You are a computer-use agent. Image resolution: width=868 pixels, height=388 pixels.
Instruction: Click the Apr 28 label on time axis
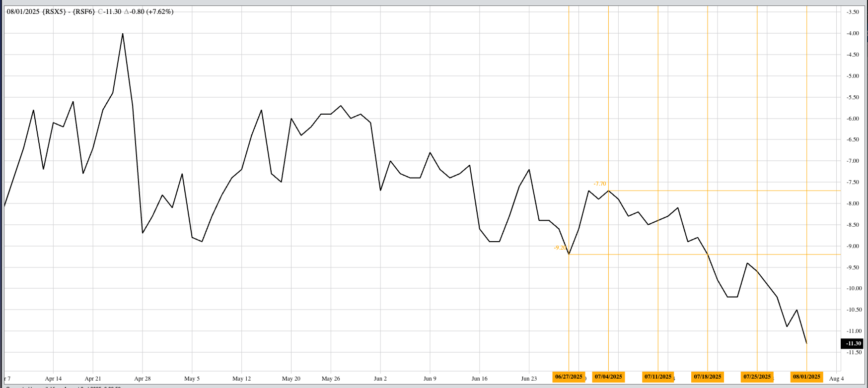click(143, 379)
